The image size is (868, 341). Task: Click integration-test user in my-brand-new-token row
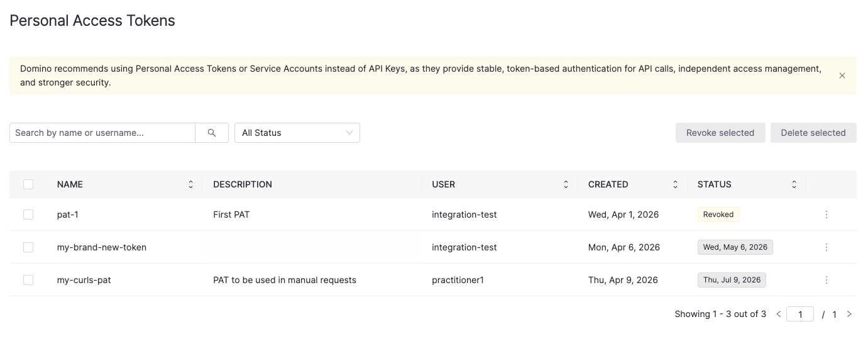(464, 247)
